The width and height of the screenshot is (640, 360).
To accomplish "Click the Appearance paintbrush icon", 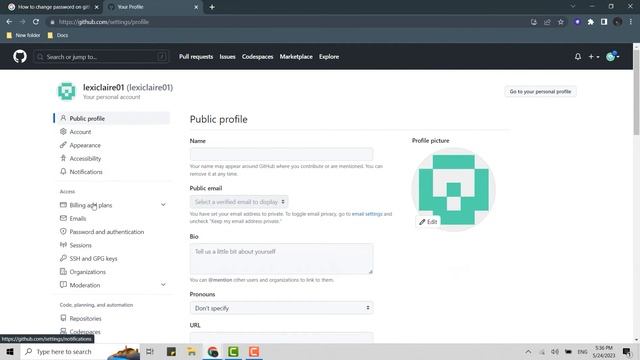I will (x=63, y=145).
